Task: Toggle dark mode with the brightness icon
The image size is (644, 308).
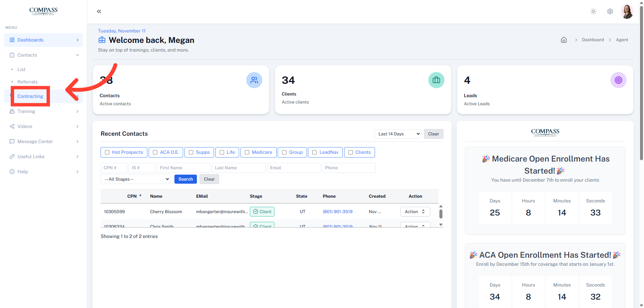Action: coord(593,11)
